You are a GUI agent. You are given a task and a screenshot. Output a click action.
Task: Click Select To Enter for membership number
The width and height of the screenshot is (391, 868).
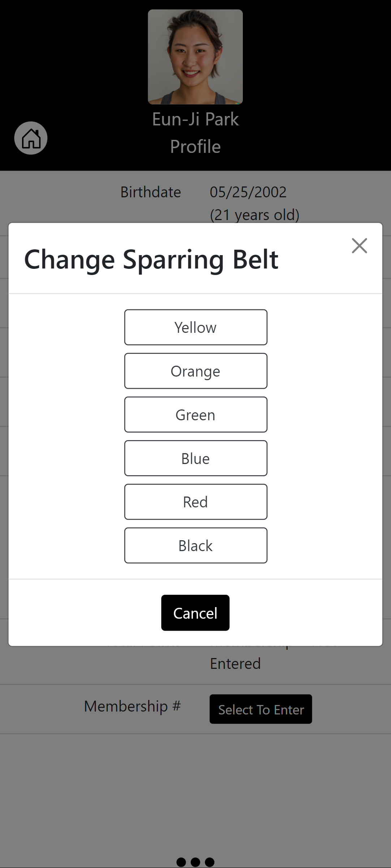pyautogui.click(x=261, y=709)
